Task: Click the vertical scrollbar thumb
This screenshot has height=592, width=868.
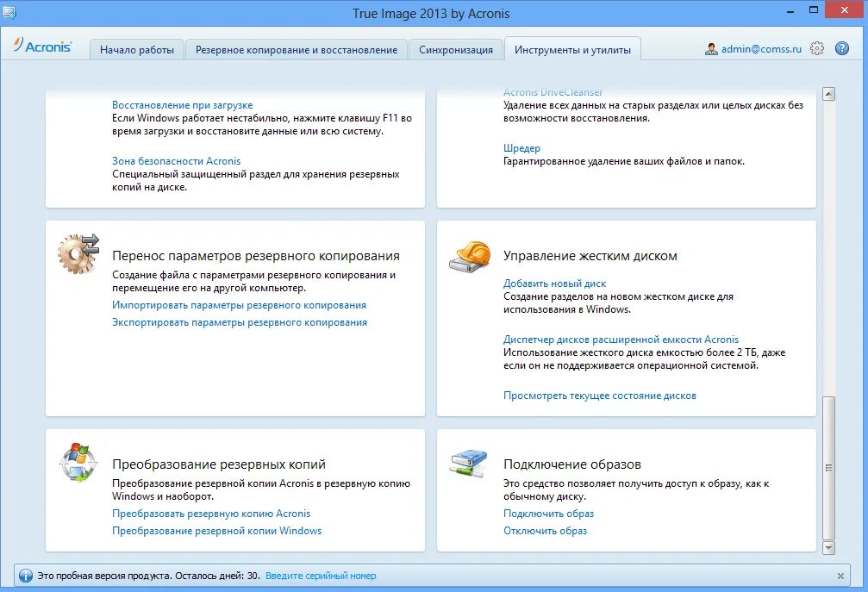Action: coord(828,468)
